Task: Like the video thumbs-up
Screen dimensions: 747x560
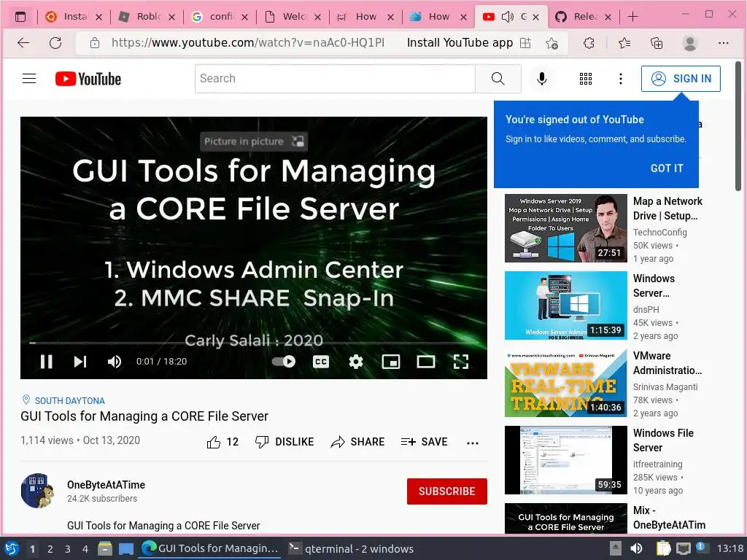Action: coord(222,443)
